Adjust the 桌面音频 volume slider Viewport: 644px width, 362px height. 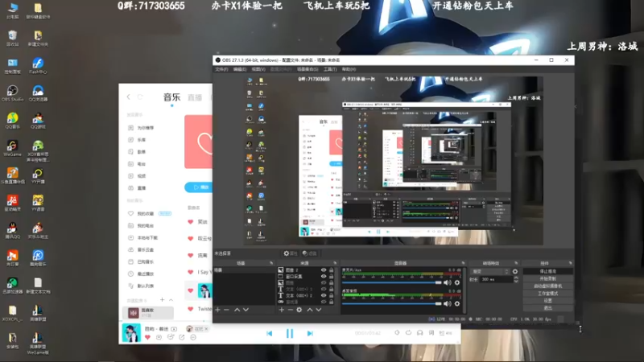click(x=391, y=304)
